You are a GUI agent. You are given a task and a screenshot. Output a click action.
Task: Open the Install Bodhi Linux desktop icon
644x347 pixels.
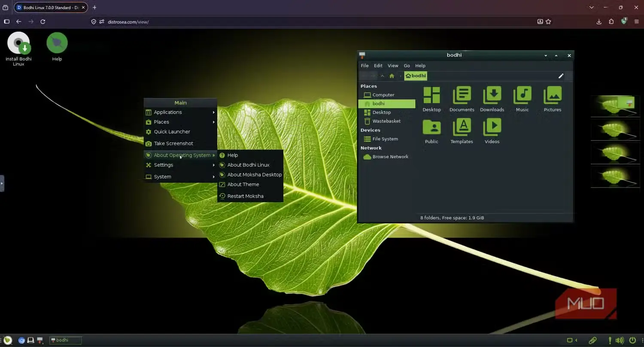(18, 43)
